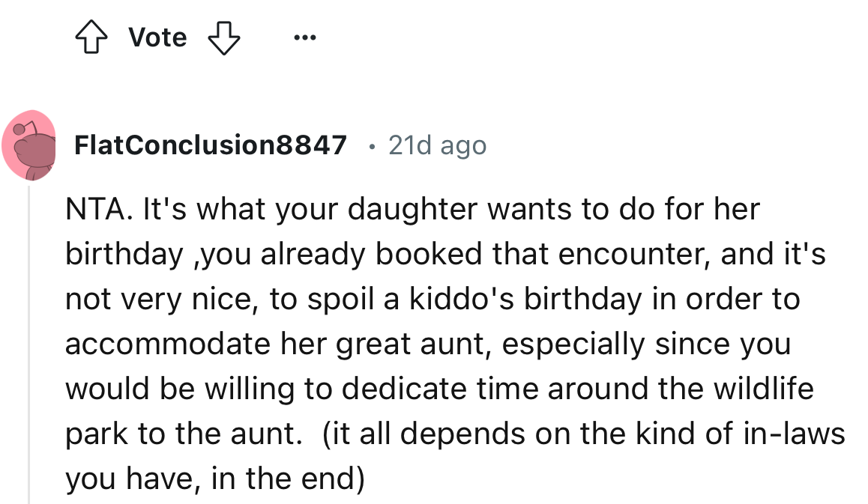
Task: Click the word "birthday" starting the second line
Action: 120,255
